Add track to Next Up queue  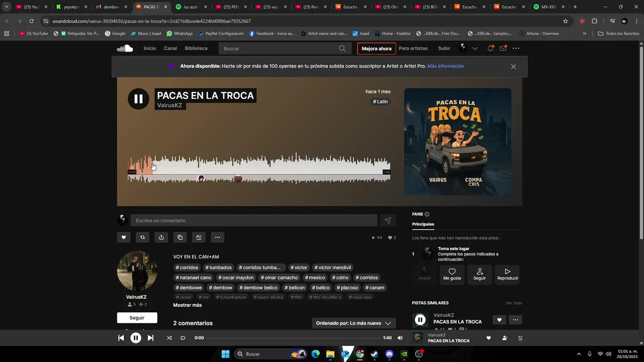[x=199, y=237]
